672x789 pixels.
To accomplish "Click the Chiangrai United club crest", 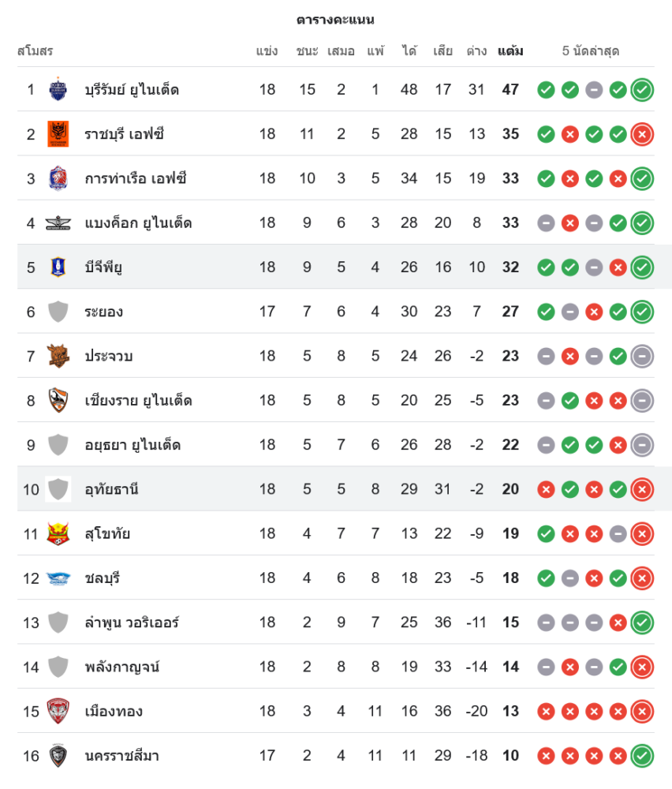I will (58, 401).
